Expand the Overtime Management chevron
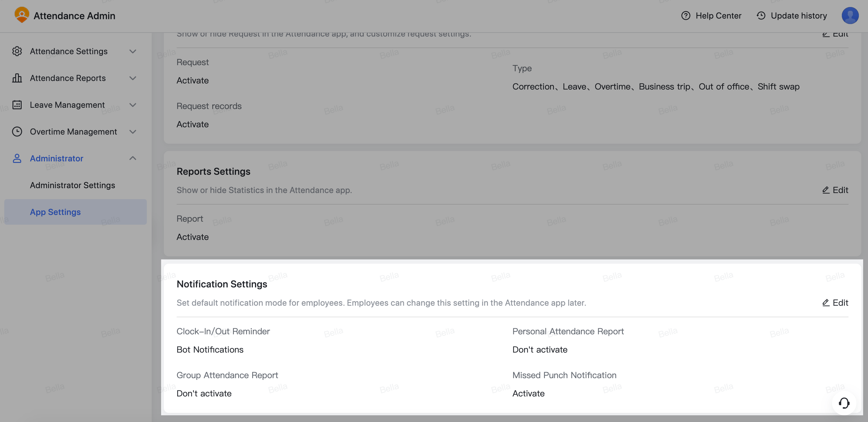Screen dimensions: 868x422 tap(133, 132)
